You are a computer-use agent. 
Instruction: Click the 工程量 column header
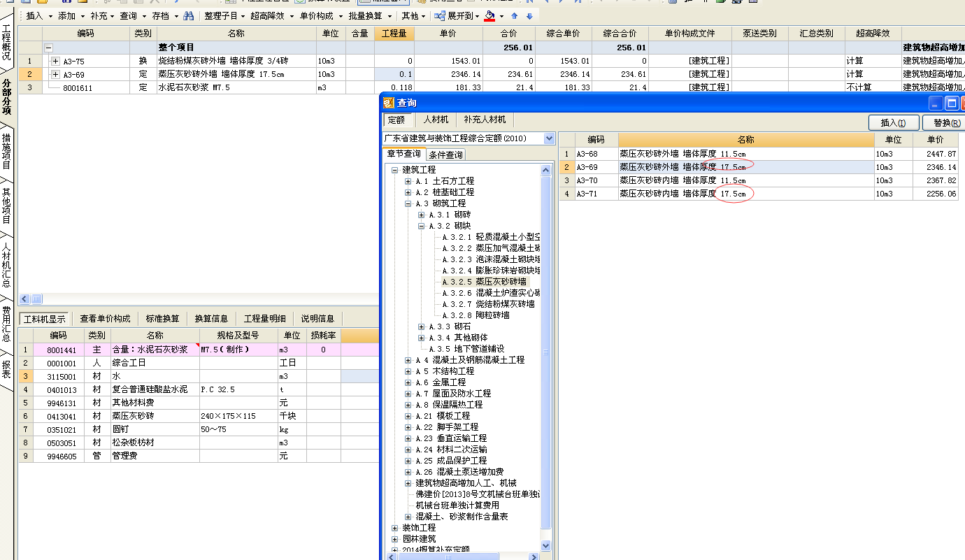[395, 34]
